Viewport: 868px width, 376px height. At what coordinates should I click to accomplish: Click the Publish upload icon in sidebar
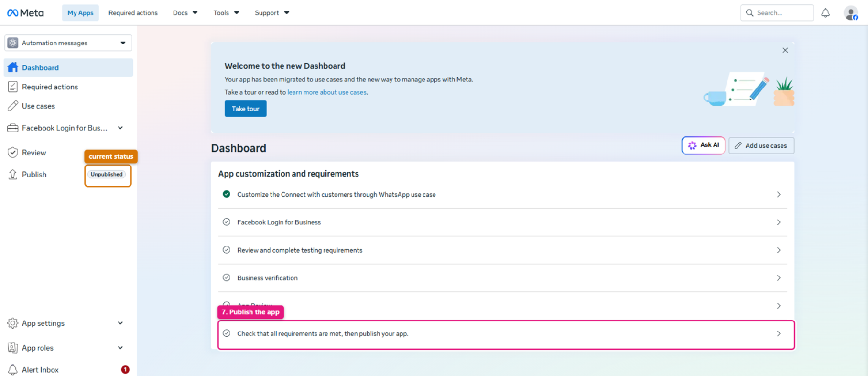[x=13, y=175]
